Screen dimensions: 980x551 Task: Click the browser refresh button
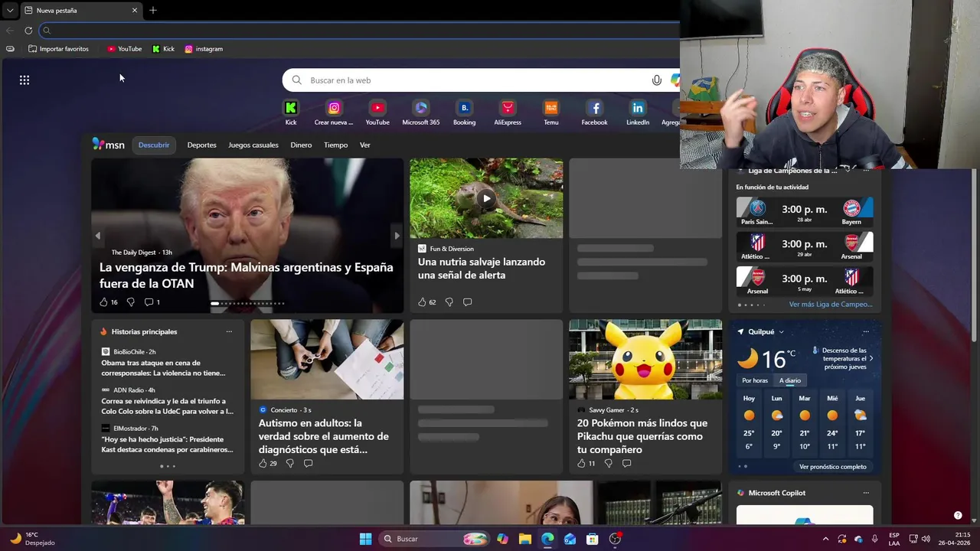28,31
